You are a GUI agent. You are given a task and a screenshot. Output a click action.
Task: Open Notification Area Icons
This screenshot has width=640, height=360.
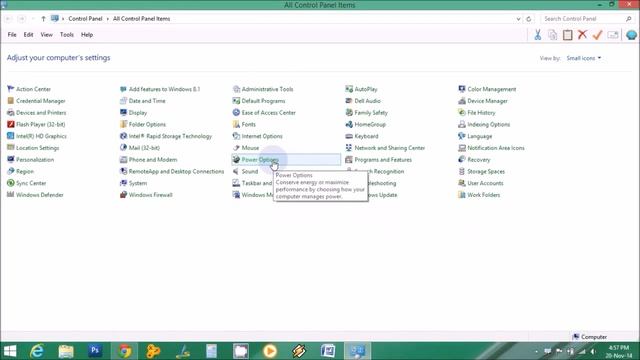pos(491,148)
